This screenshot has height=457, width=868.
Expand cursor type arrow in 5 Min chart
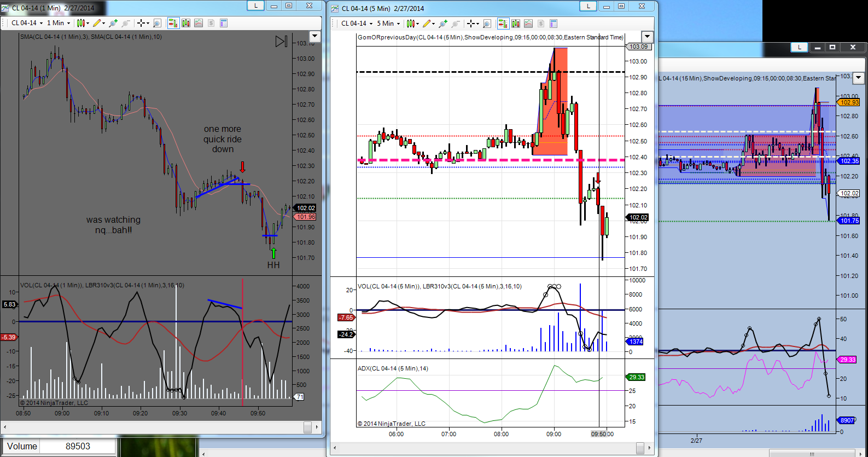click(477, 24)
